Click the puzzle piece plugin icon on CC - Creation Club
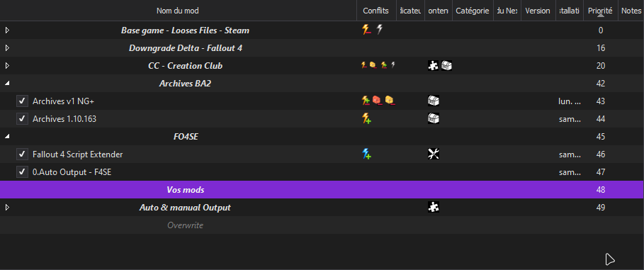644x270 pixels. click(x=434, y=66)
